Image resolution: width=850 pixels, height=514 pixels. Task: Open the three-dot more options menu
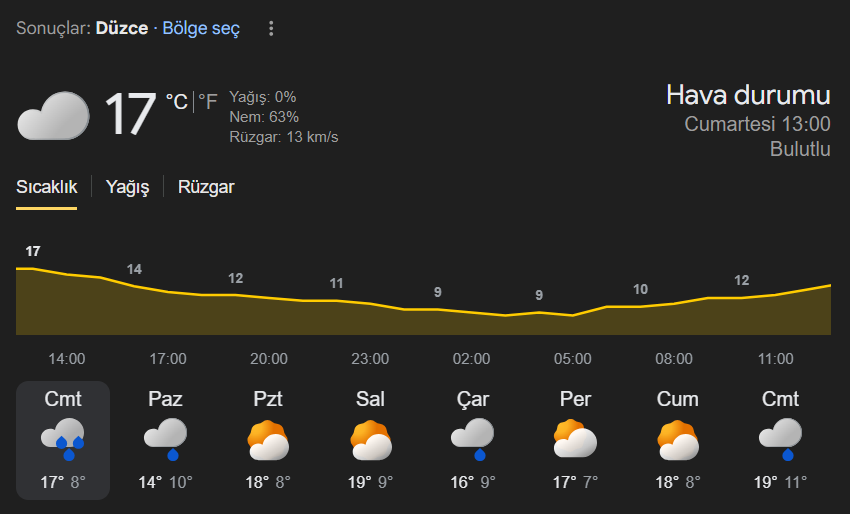click(x=270, y=29)
